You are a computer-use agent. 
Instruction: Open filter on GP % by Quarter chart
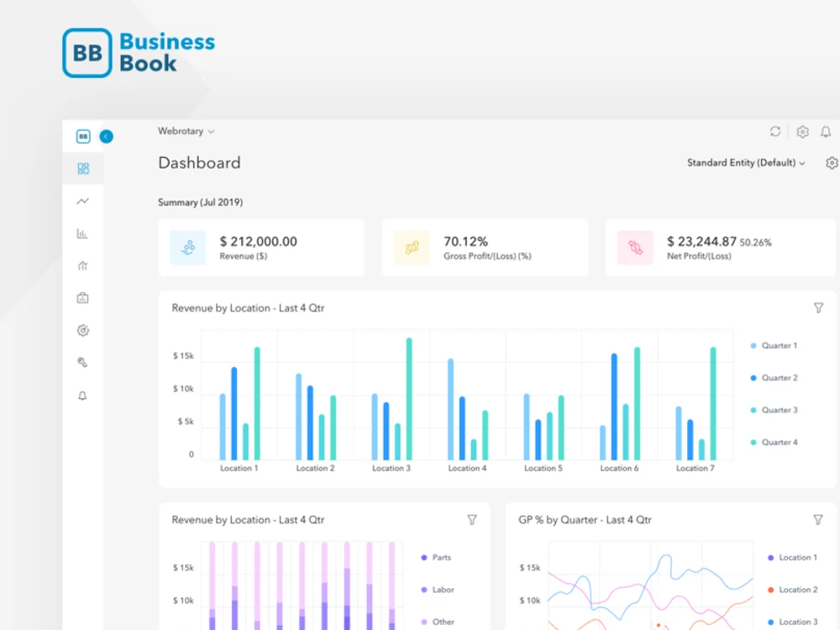pos(818,520)
